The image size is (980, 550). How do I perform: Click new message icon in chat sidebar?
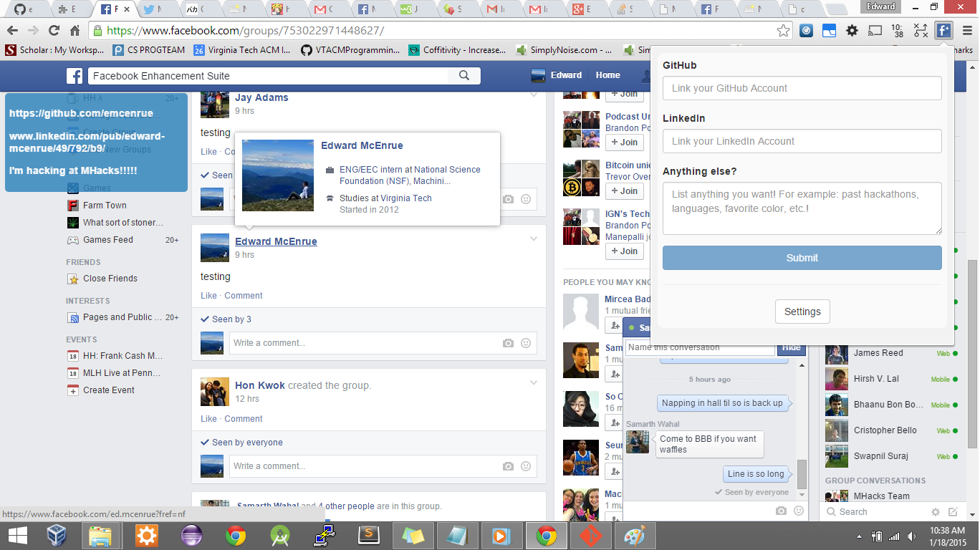pos(953,512)
